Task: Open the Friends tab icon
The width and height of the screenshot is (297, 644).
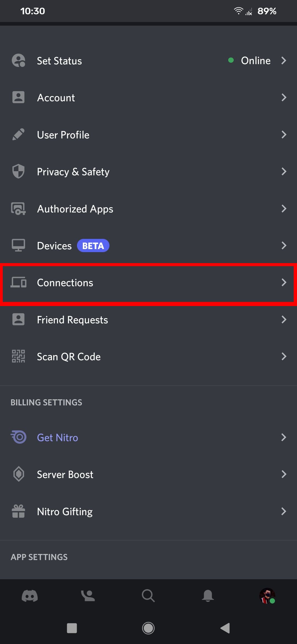Action: point(88,596)
